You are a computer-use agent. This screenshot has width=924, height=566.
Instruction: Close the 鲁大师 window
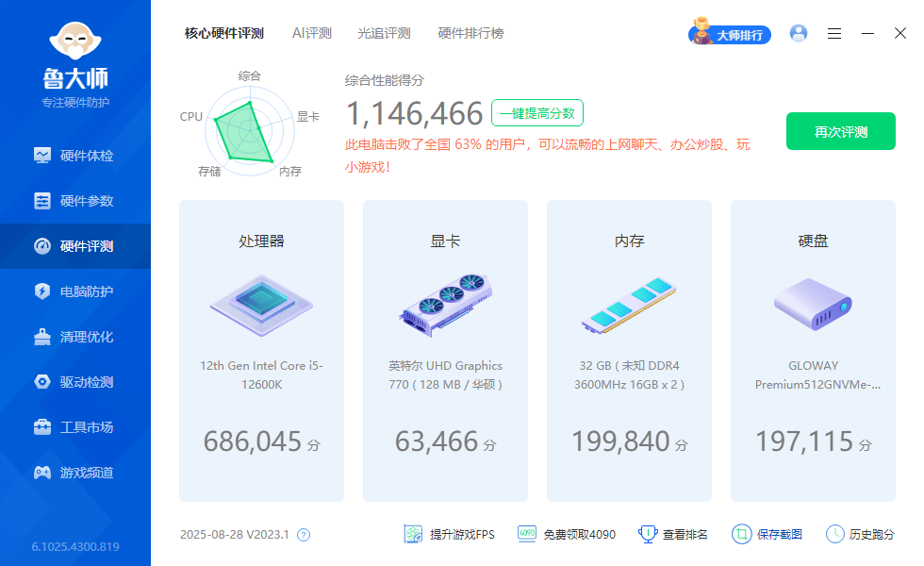pyautogui.click(x=899, y=33)
